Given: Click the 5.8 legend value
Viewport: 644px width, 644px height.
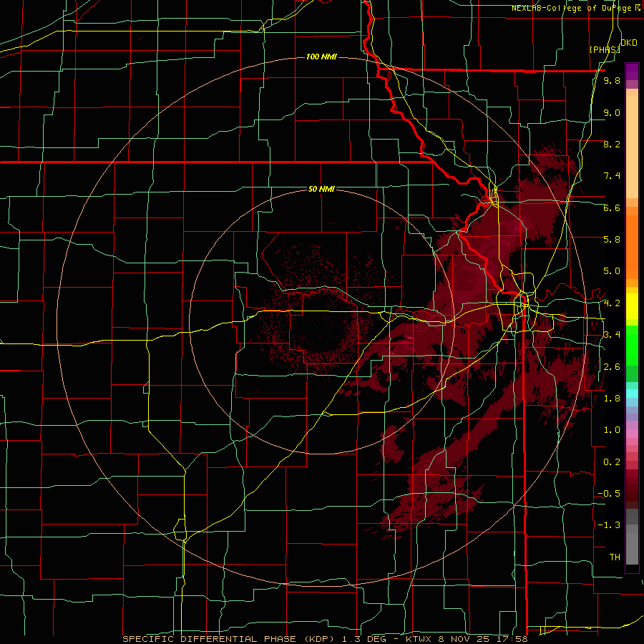Looking at the screenshot, I should (x=612, y=240).
